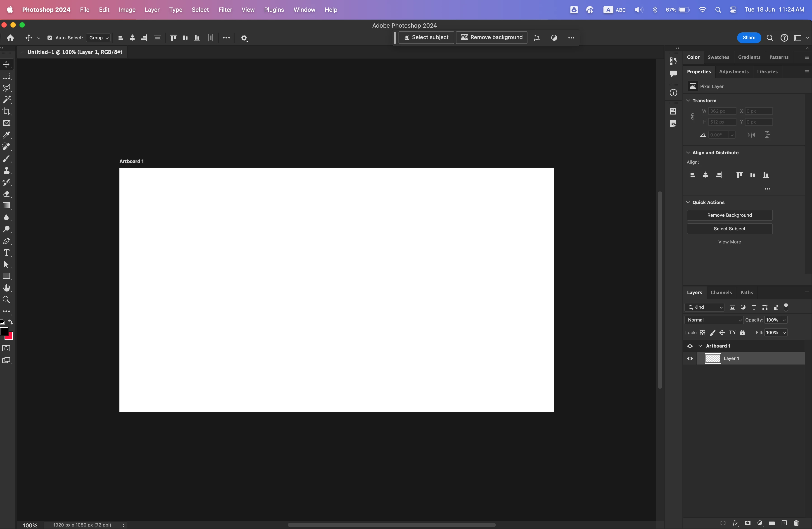Toggle Artboard 1 visibility eye
This screenshot has width=812, height=529.
point(690,346)
